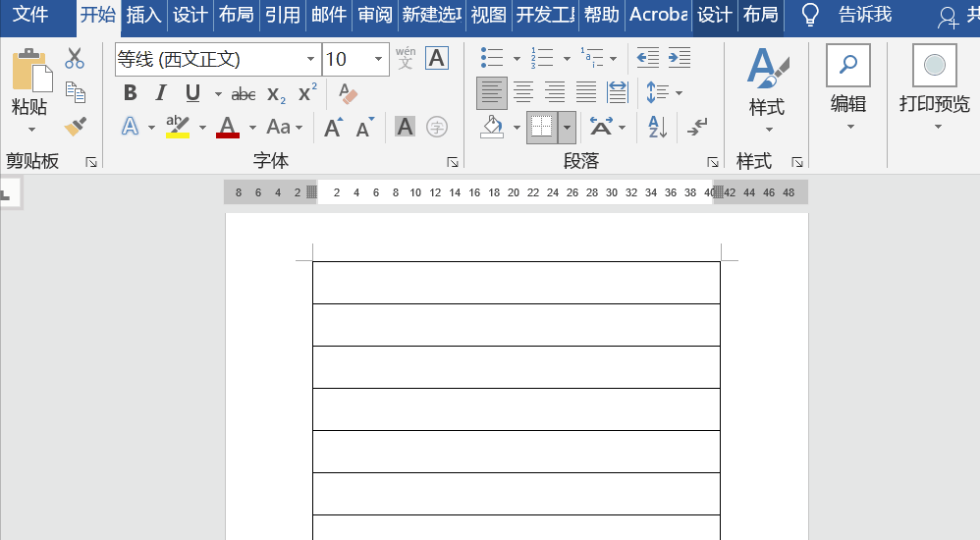Shrink font size with smaller A icon
This screenshot has height=540, width=980.
click(365, 127)
